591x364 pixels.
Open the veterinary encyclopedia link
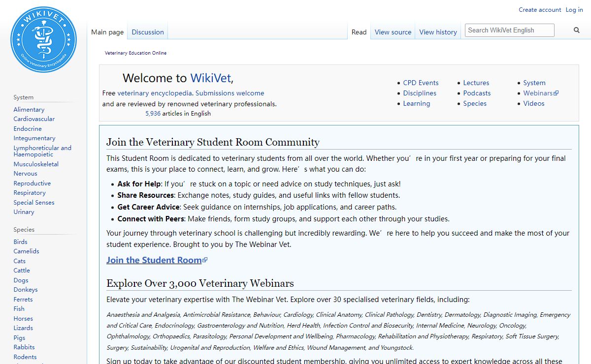tap(155, 93)
